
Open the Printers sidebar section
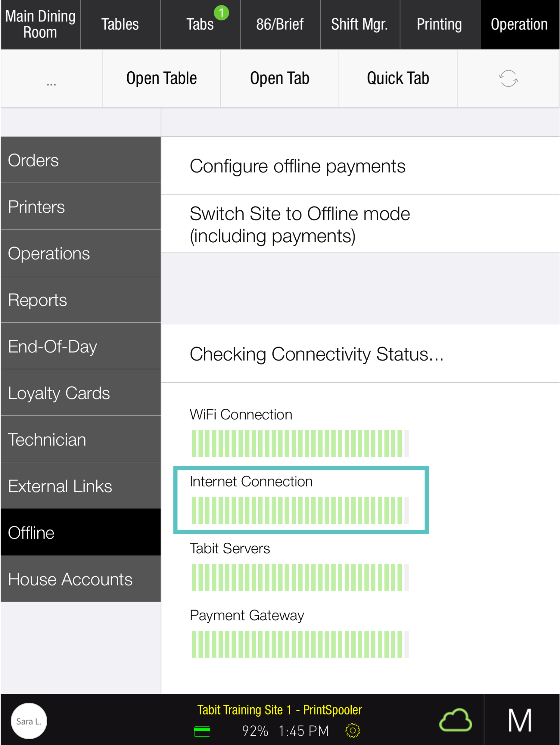80,206
